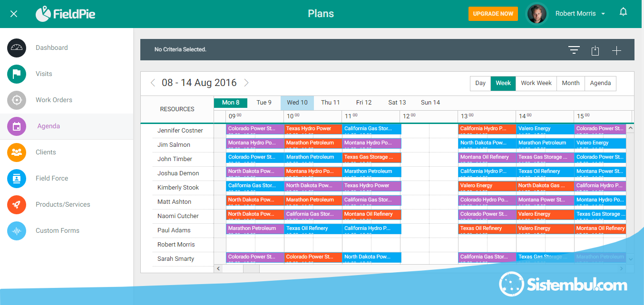This screenshot has height=305, width=644.
Task: Open Matt Ashton's 14:00 Montana Power appointment
Action: click(546, 200)
